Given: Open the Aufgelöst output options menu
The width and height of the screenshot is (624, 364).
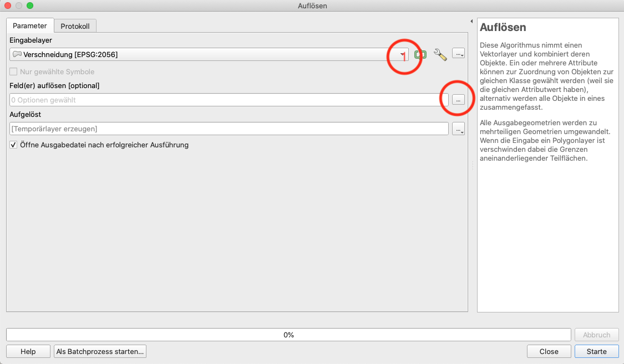Looking at the screenshot, I should tap(458, 129).
